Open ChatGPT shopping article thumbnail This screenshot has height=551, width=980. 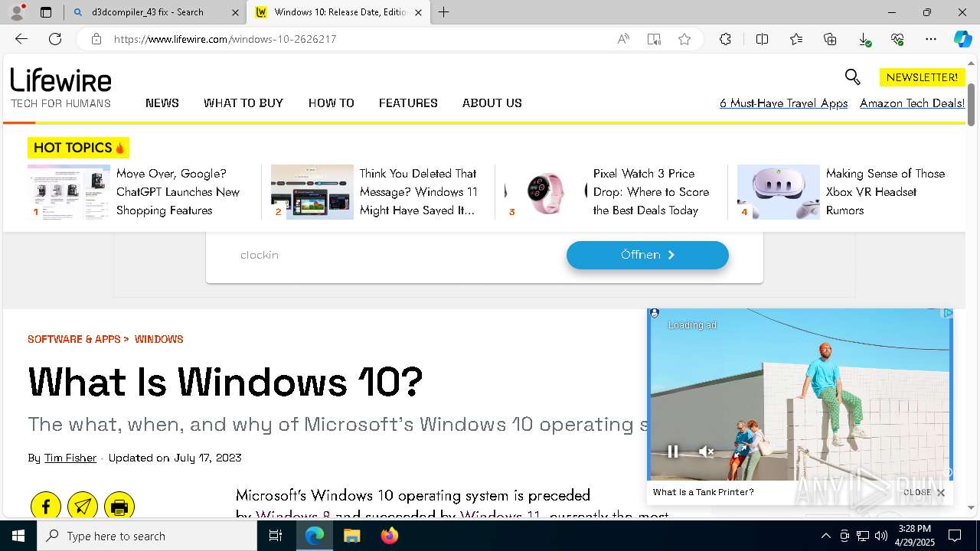(x=69, y=192)
